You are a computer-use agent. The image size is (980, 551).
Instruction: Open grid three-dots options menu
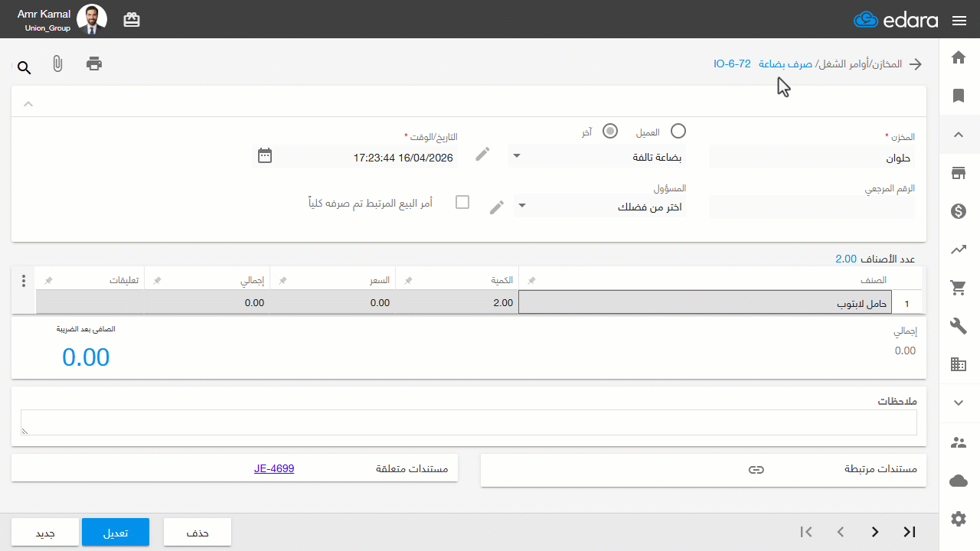pos(24,281)
